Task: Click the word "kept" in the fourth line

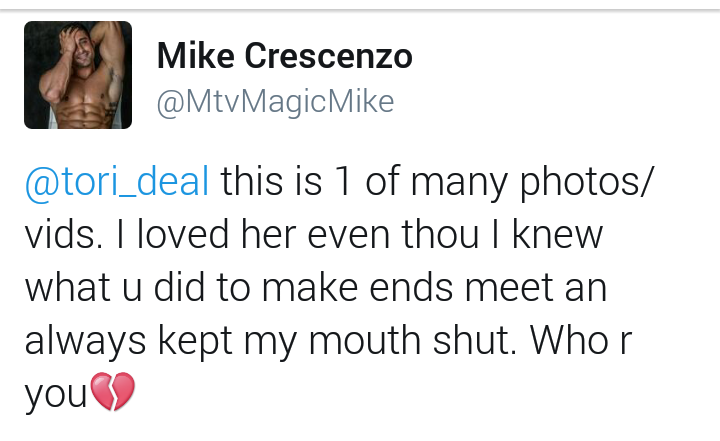Action: (195, 342)
